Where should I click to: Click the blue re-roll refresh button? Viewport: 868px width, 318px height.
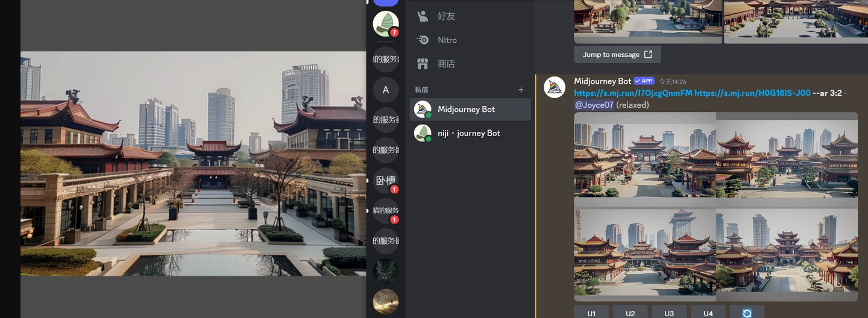pos(747,313)
